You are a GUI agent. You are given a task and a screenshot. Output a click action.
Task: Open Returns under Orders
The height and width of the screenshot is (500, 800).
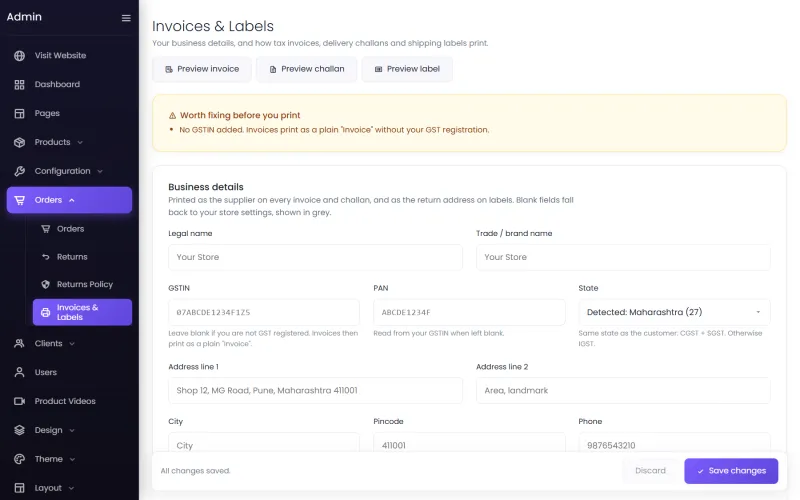82,257
